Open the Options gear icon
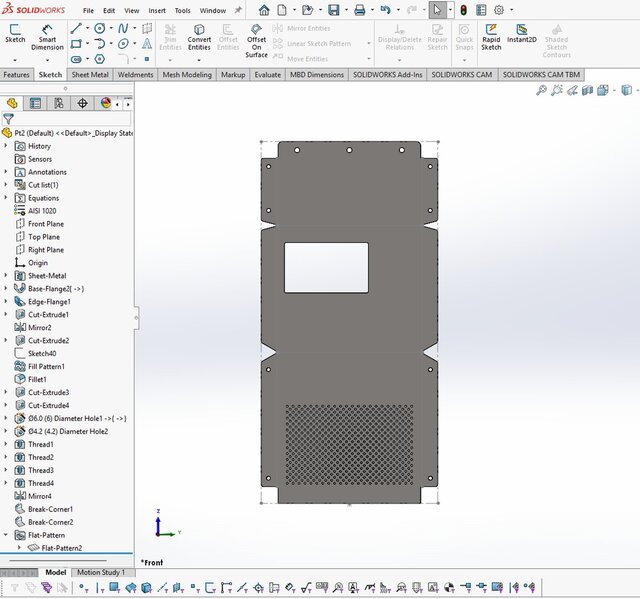This screenshot has width=640, height=599. pos(499,10)
